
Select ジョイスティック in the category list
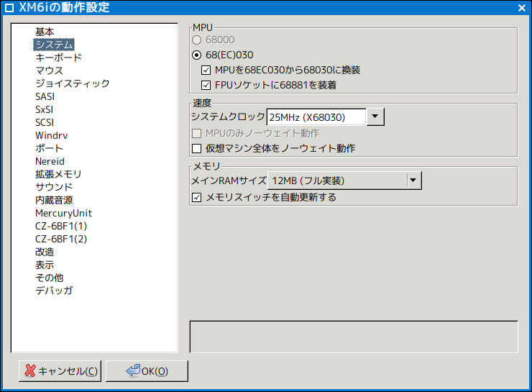tap(73, 83)
